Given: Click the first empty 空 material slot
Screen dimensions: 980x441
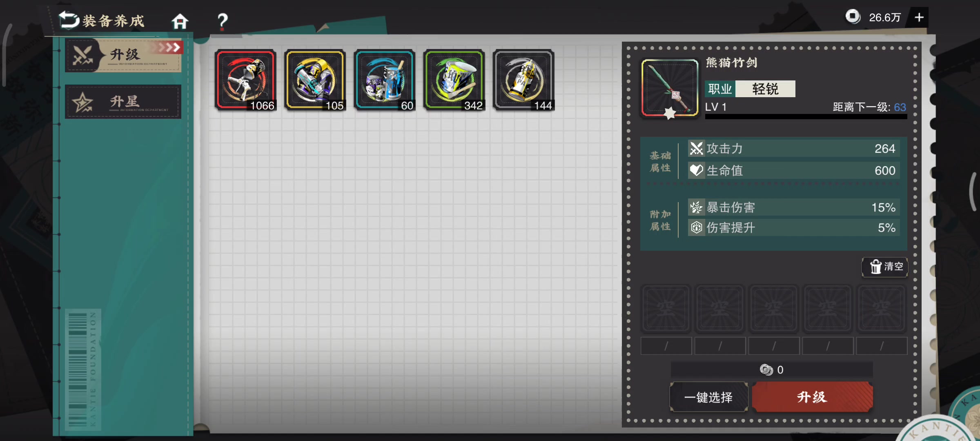Looking at the screenshot, I should [666, 309].
